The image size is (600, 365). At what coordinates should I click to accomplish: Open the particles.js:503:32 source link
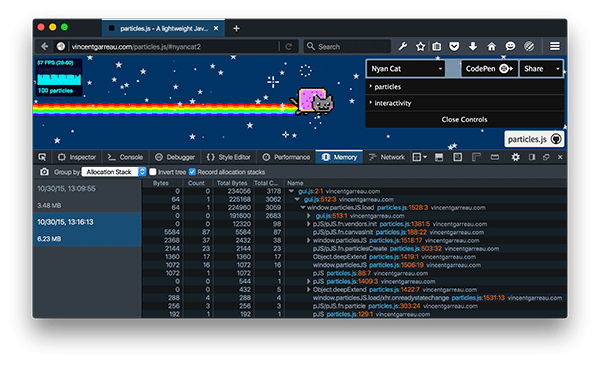click(x=416, y=249)
